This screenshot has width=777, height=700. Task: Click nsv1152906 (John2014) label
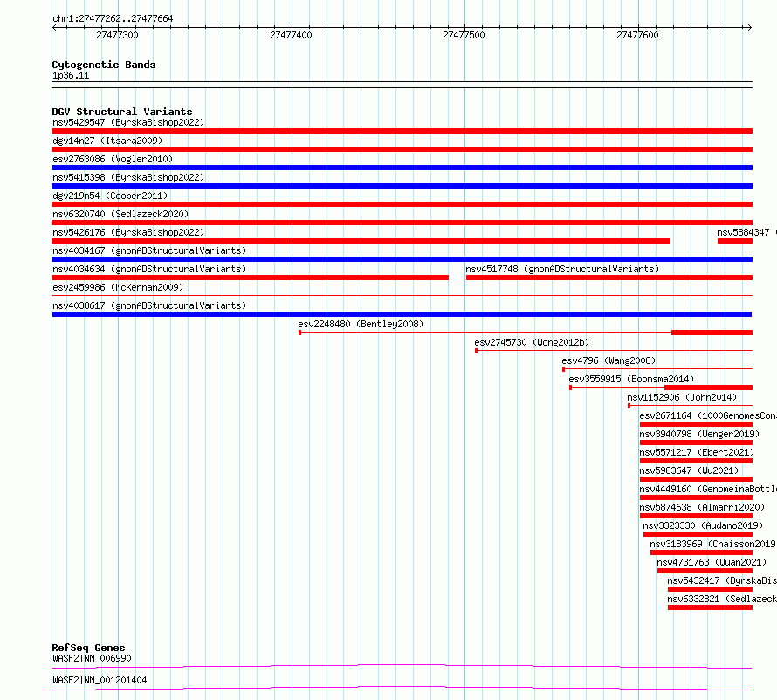[x=682, y=397]
